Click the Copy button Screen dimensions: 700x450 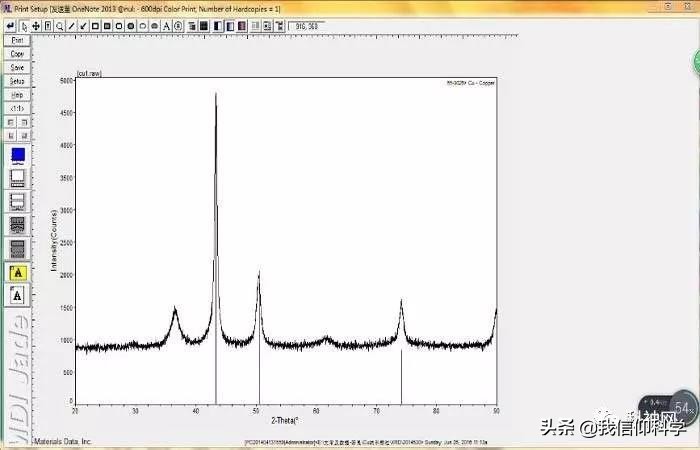click(17, 54)
